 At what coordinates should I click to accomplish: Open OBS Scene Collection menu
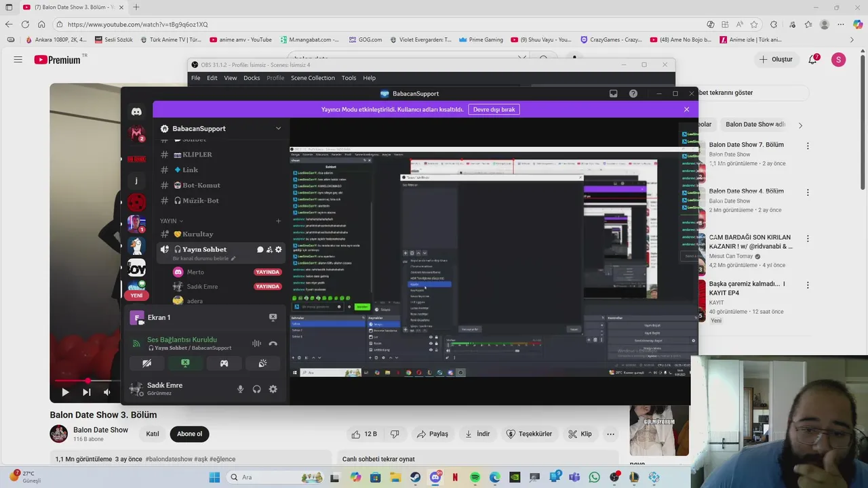[x=313, y=78]
